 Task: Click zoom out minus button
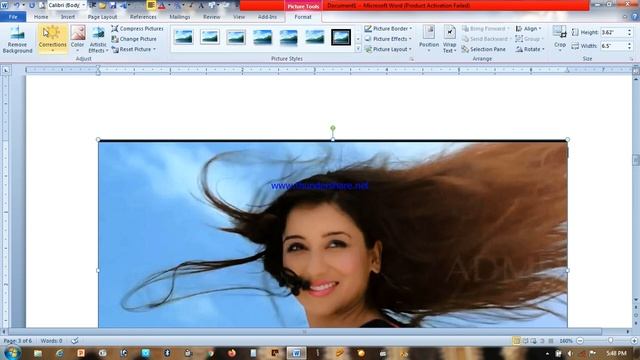(x=580, y=340)
